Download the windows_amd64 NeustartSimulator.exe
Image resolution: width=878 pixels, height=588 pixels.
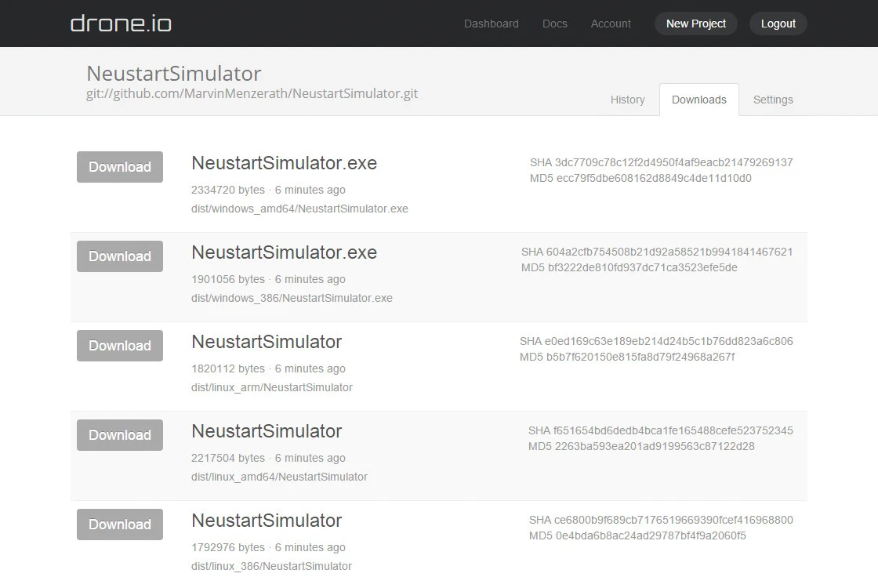tap(120, 167)
